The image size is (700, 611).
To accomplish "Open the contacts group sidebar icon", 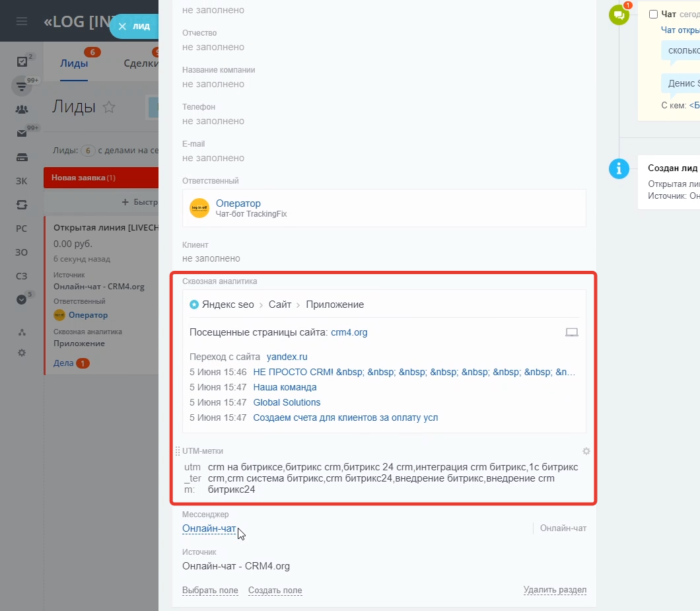I will [x=21, y=110].
